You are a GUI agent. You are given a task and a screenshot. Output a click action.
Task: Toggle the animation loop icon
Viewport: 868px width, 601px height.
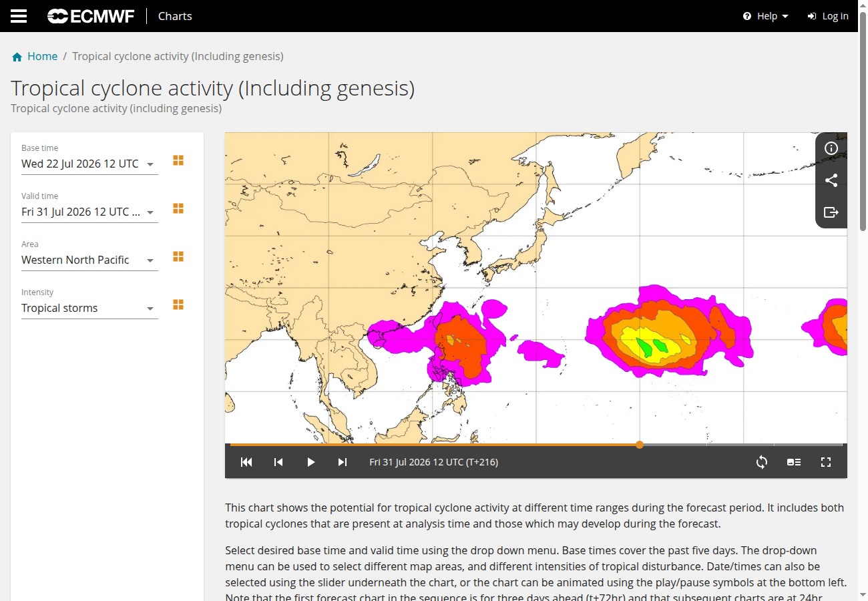click(762, 462)
